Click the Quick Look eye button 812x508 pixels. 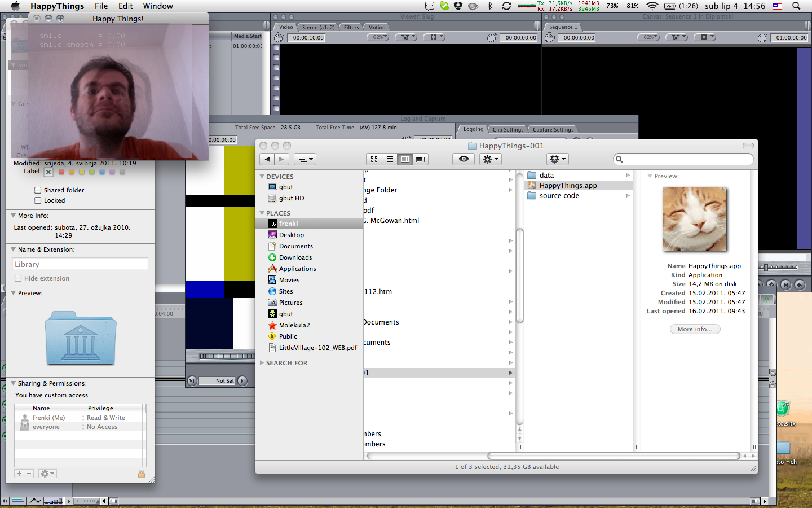464,159
